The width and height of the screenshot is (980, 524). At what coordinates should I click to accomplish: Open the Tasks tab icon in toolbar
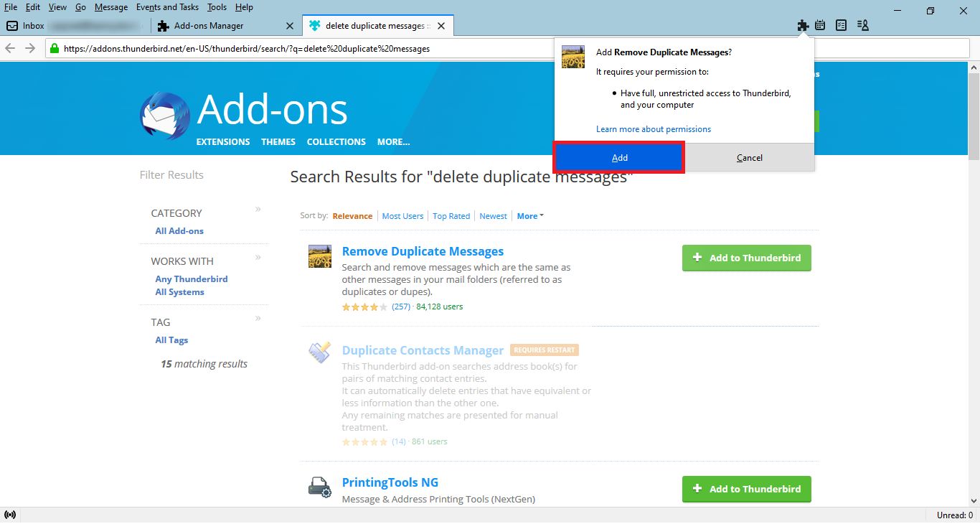[x=841, y=26]
